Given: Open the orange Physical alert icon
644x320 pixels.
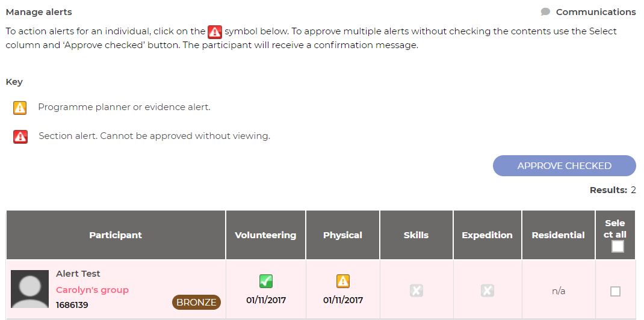Looking at the screenshot, I should pyautogui.click(x=342, y=281).
